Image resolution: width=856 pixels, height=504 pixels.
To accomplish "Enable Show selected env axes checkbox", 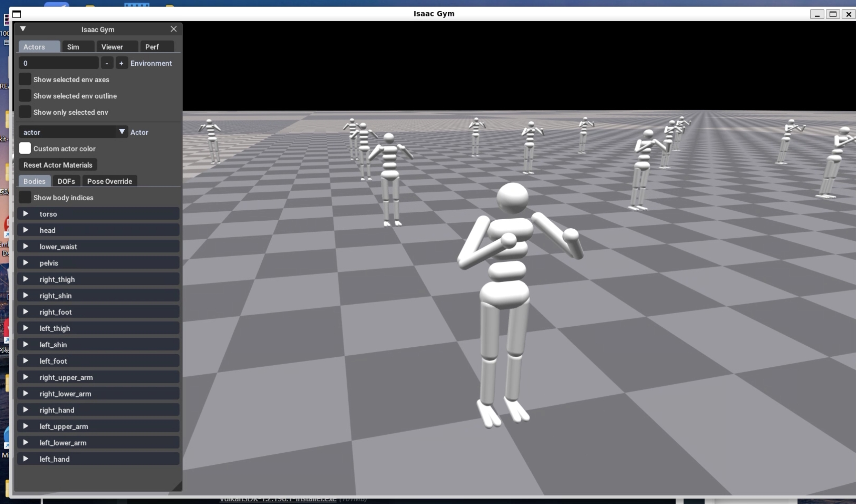I will [25, 79].
